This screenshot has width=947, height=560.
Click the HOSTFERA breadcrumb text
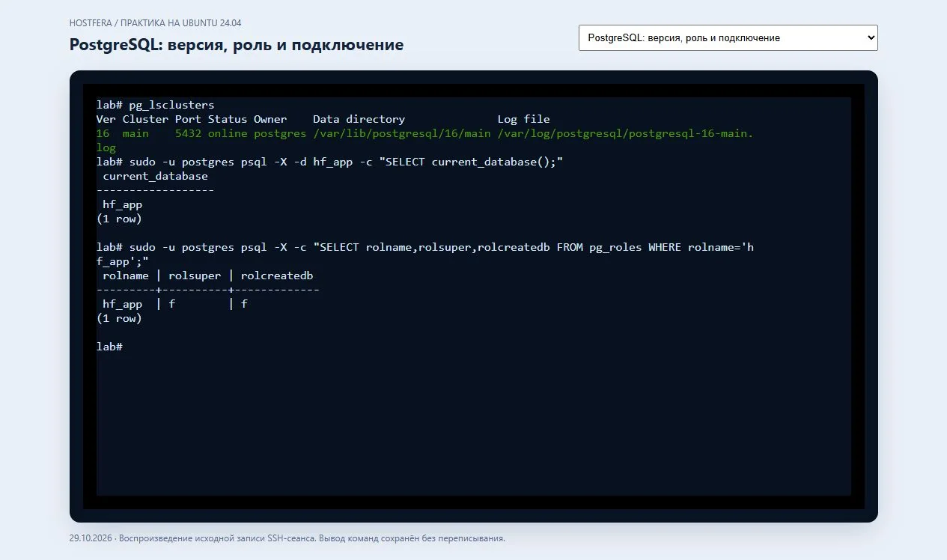pos(90,23)
